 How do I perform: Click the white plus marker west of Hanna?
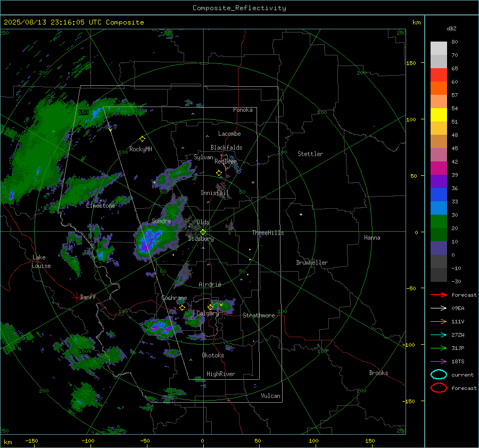tap(301, 214)
